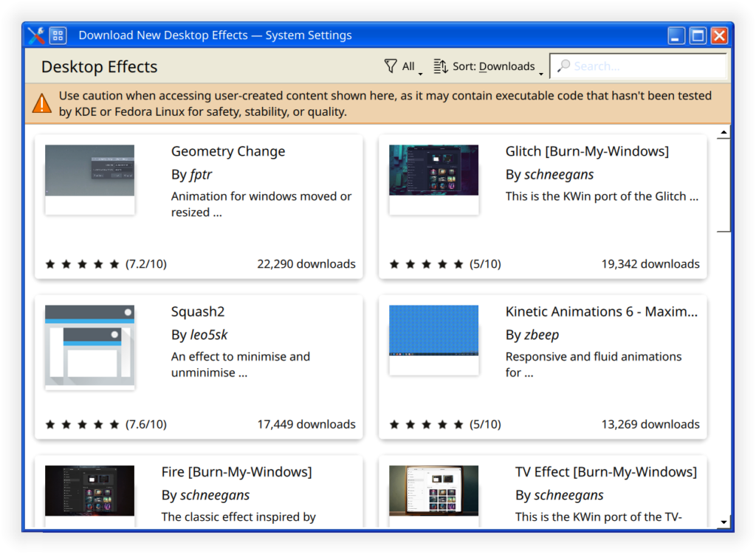Click author name leo5sk
This screenshot has height=554, width=756.
[x=209, y=335]
